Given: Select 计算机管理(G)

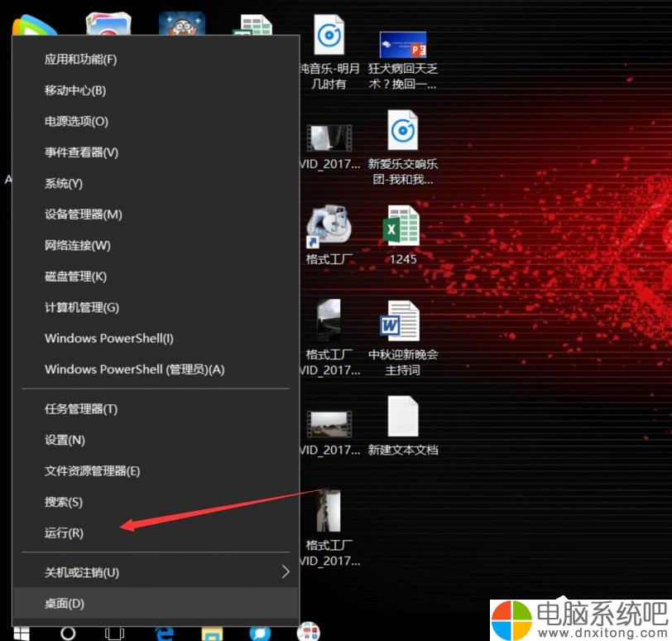Looking at the screenshot, I should pos(156,307).
